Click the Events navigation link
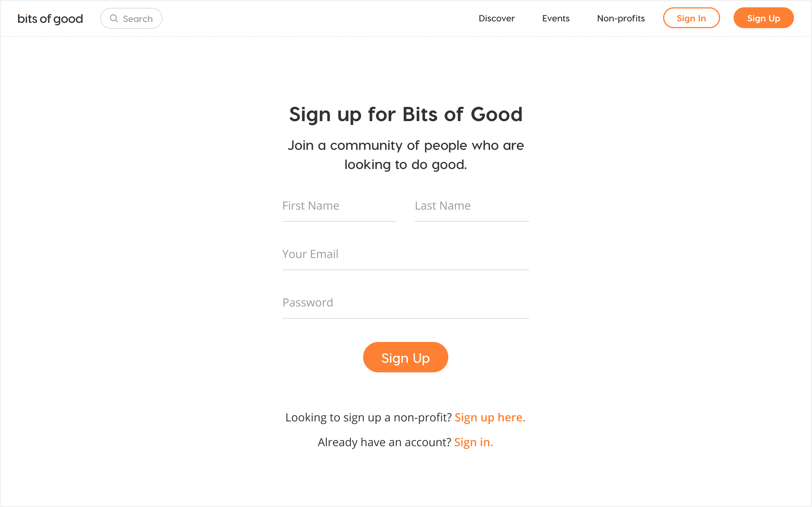 tap(555, 19)
